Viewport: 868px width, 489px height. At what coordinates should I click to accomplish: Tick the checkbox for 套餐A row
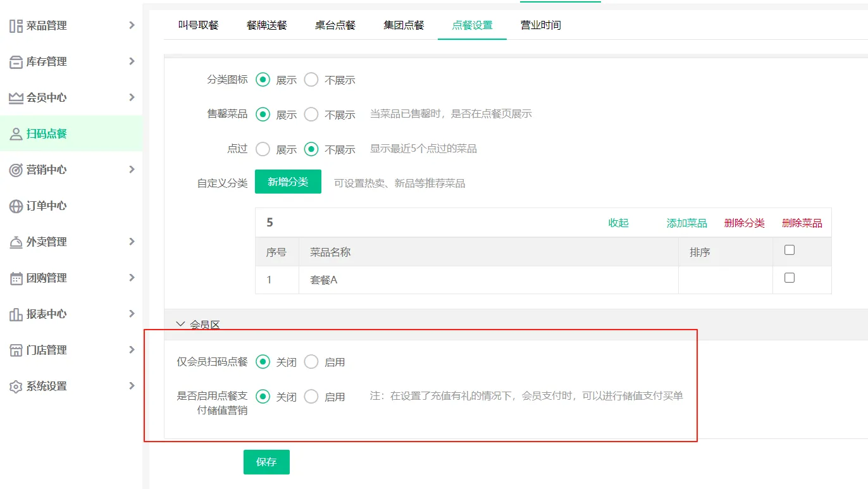coord(789,278)
